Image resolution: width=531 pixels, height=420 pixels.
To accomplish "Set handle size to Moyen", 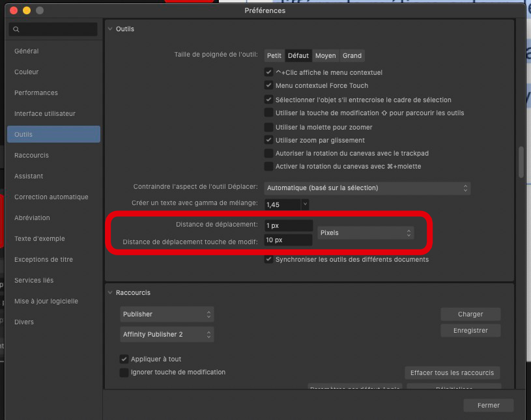I will coord(325,55).
